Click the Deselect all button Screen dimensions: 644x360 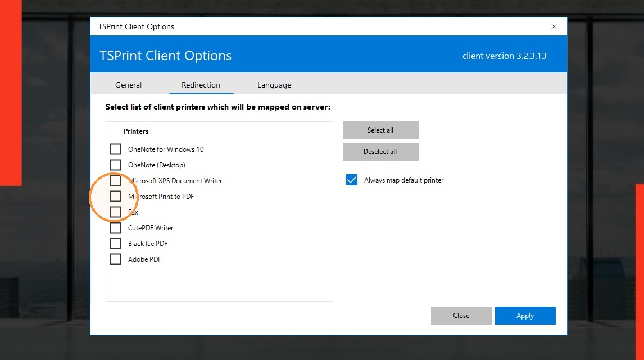(x=380, y=152)
